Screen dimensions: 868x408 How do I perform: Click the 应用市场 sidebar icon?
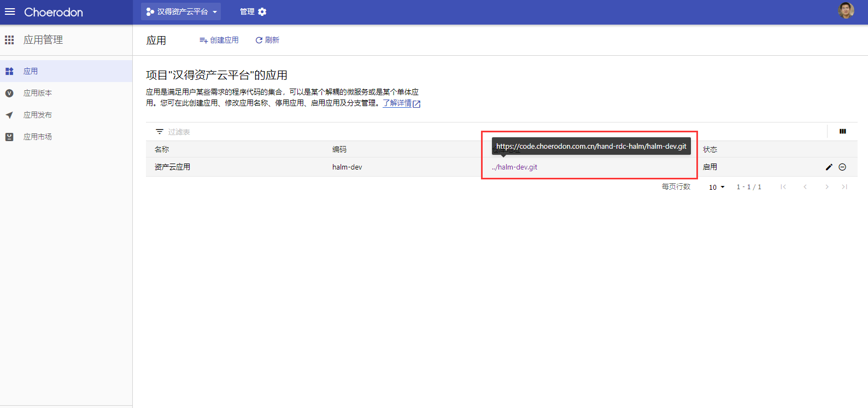(9, 137)
